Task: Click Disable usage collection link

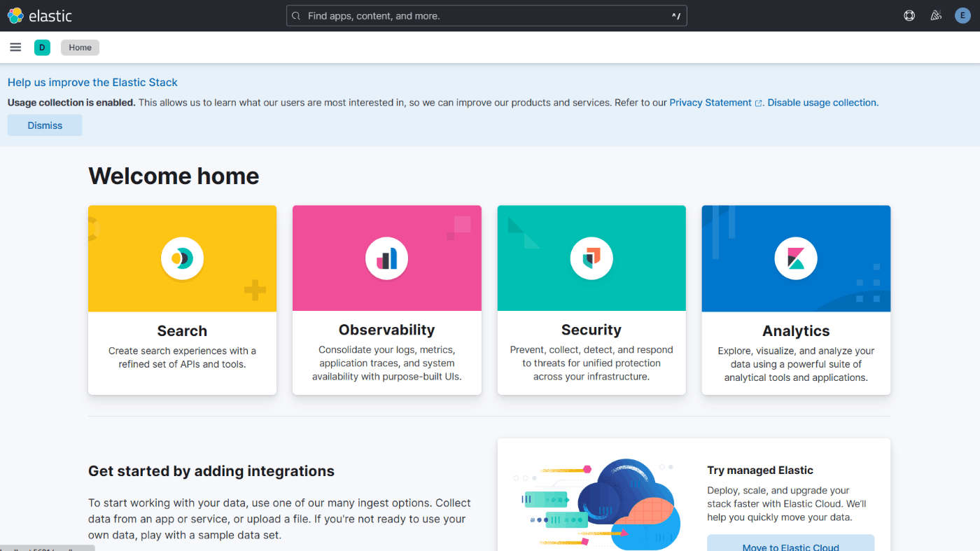Action: 822,102
